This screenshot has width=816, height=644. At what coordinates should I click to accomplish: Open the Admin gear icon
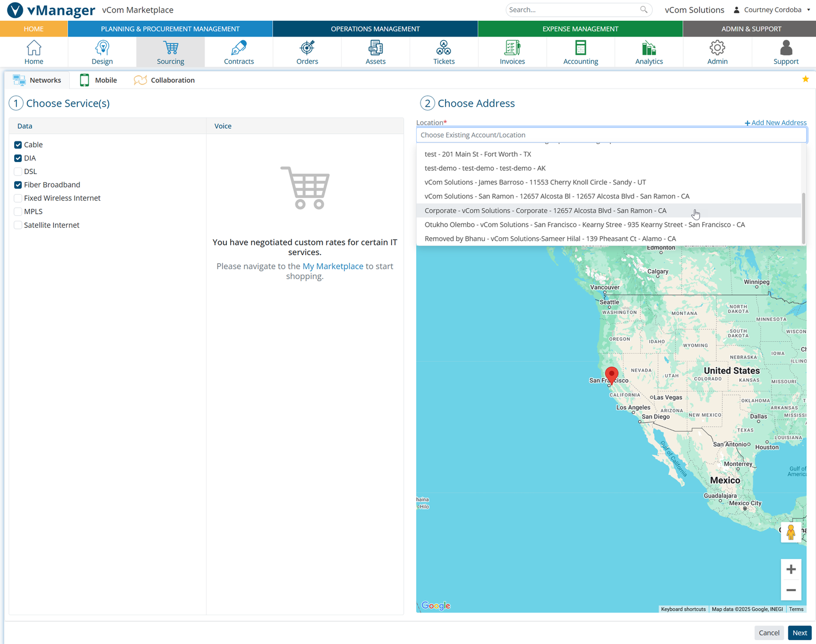point(718,48)
